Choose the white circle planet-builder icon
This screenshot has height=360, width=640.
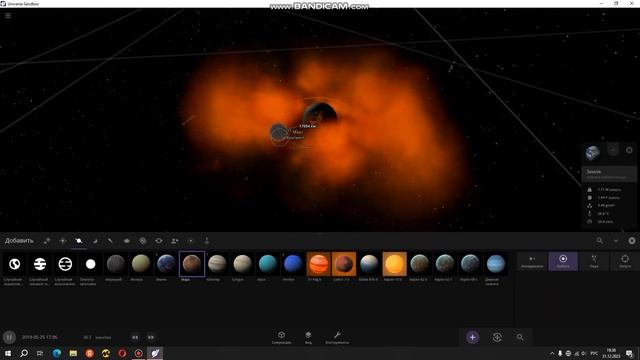pos(91,264)
